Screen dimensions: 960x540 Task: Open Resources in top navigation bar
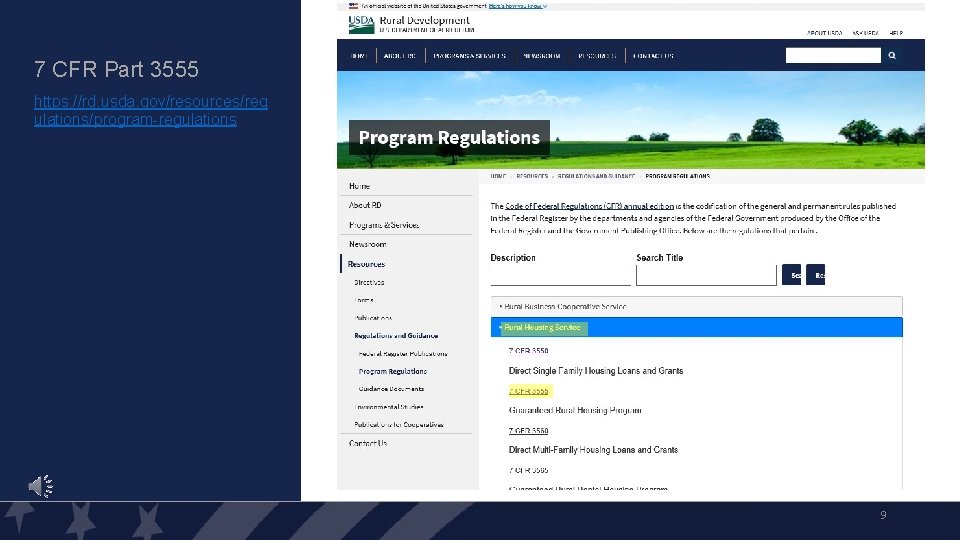point(597,56)
